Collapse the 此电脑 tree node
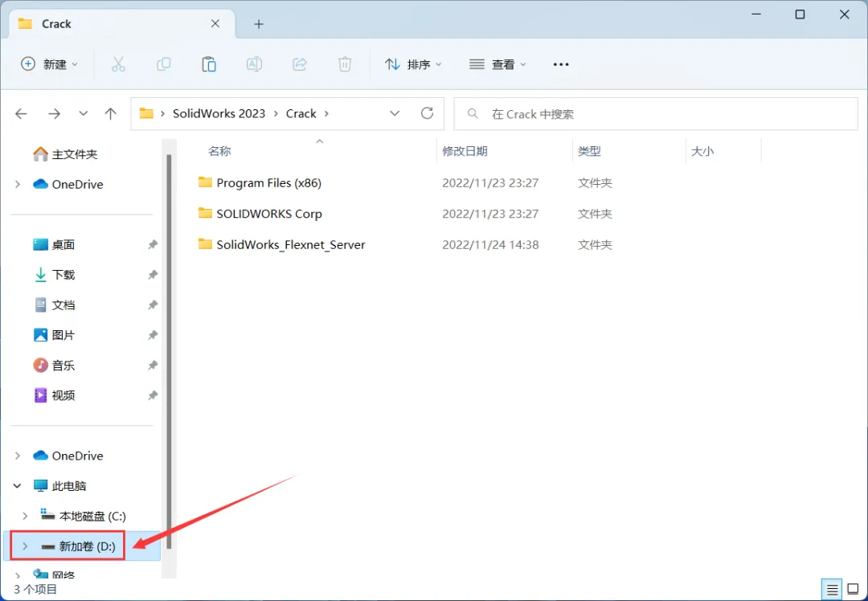 click(x=18, y=486)
